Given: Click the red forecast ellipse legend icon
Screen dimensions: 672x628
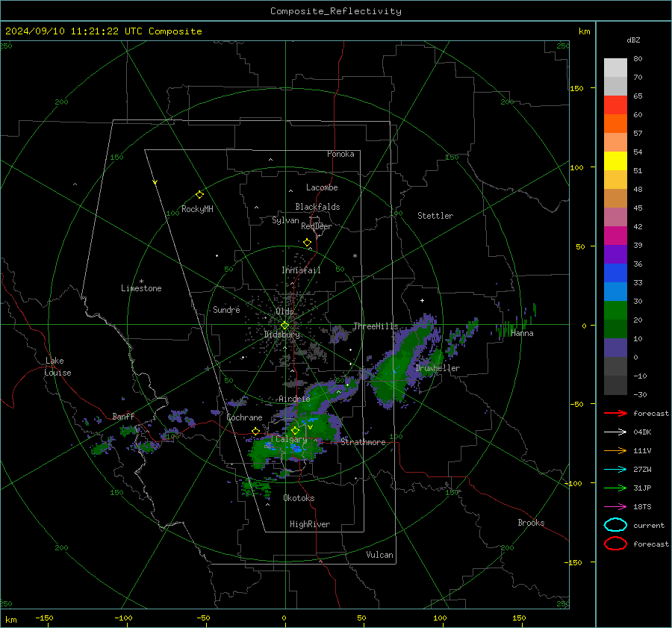Looking at the screenshot, I should pos(615,544).
